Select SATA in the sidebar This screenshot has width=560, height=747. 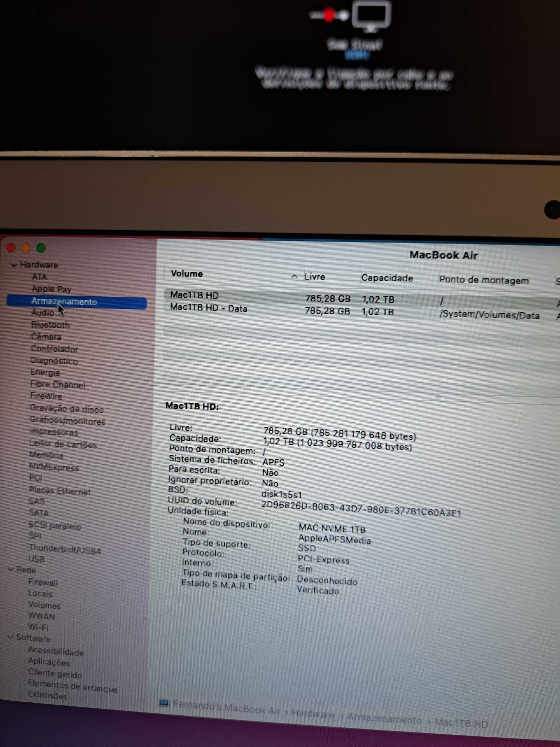pyautogui.click(x=39, y=513)
